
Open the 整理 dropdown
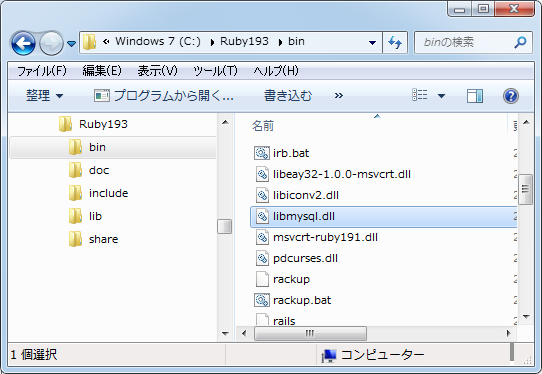(45, 96)
